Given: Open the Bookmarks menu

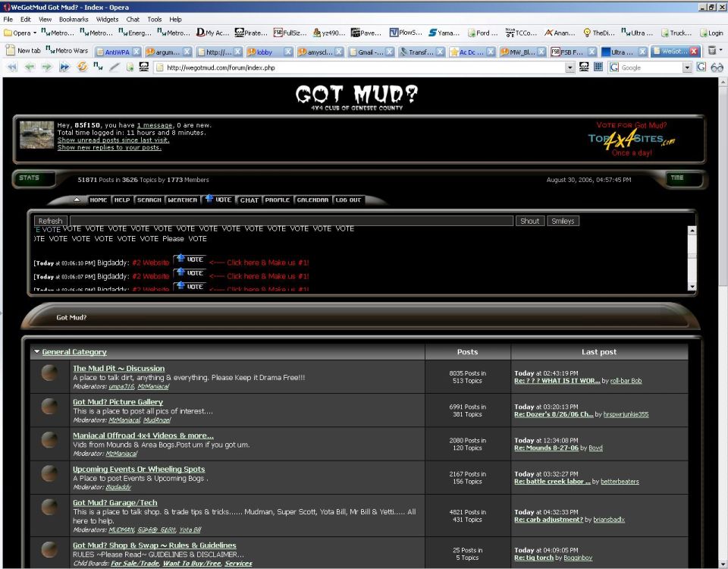Looking at the screenshot, I should 74,19.
